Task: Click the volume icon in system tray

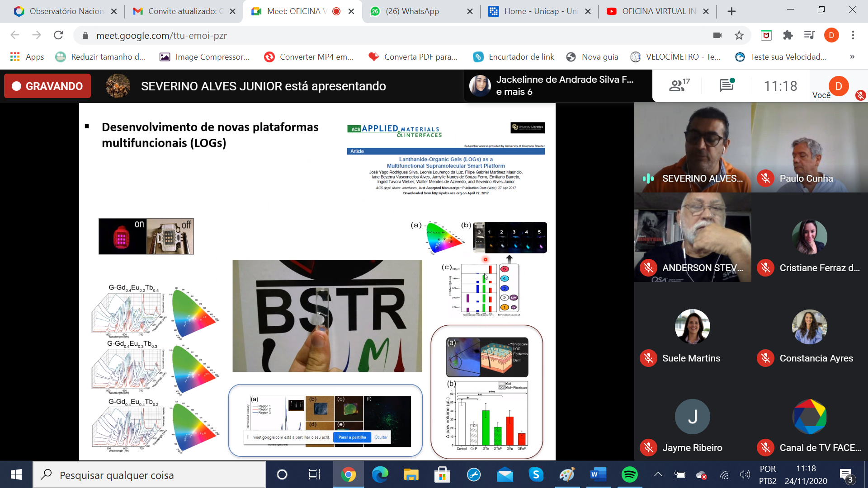Action: coord(744,474)
